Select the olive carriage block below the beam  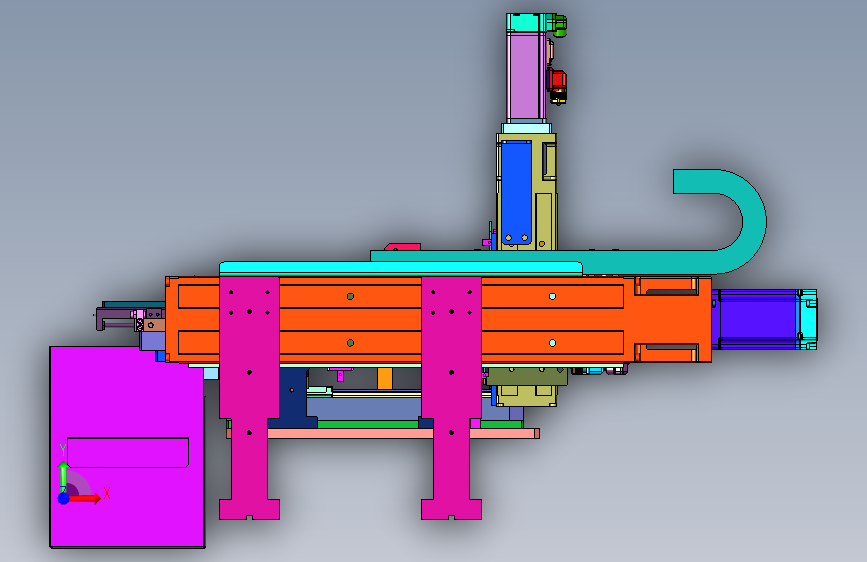(526, 377)
